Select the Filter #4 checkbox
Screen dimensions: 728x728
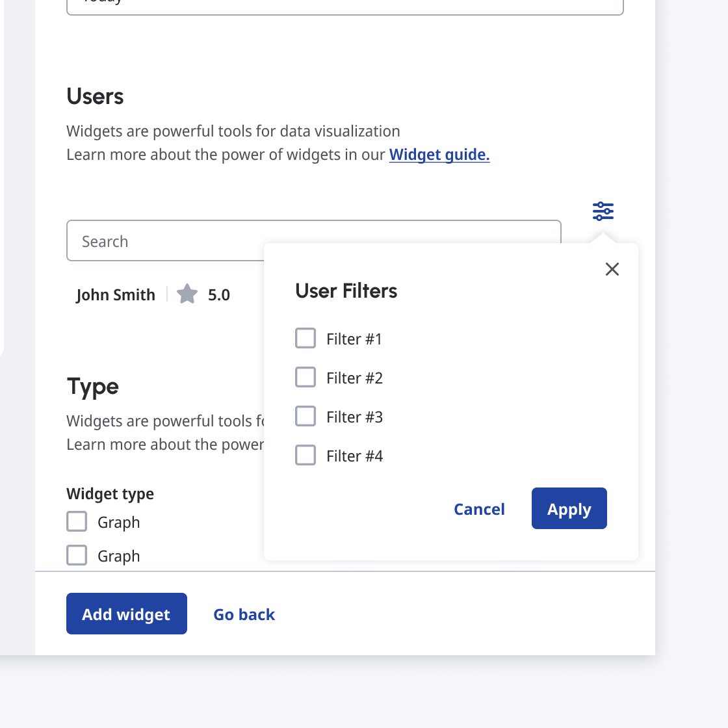[305, 456]
